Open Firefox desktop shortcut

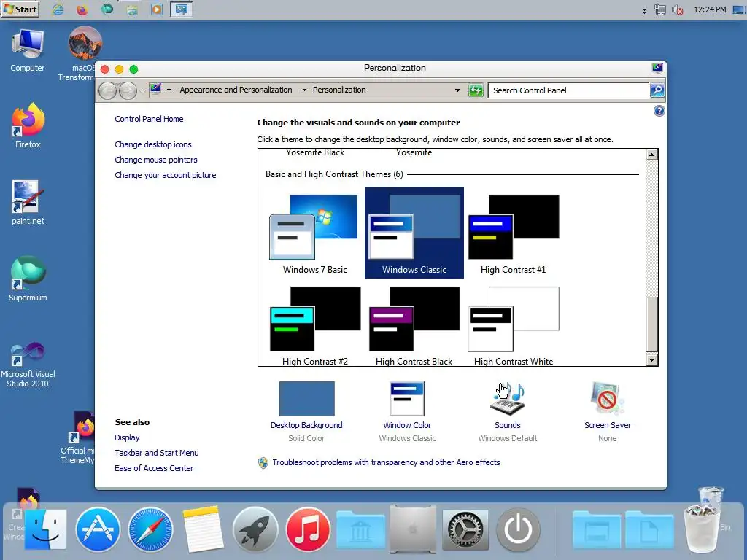click(28, 125)
